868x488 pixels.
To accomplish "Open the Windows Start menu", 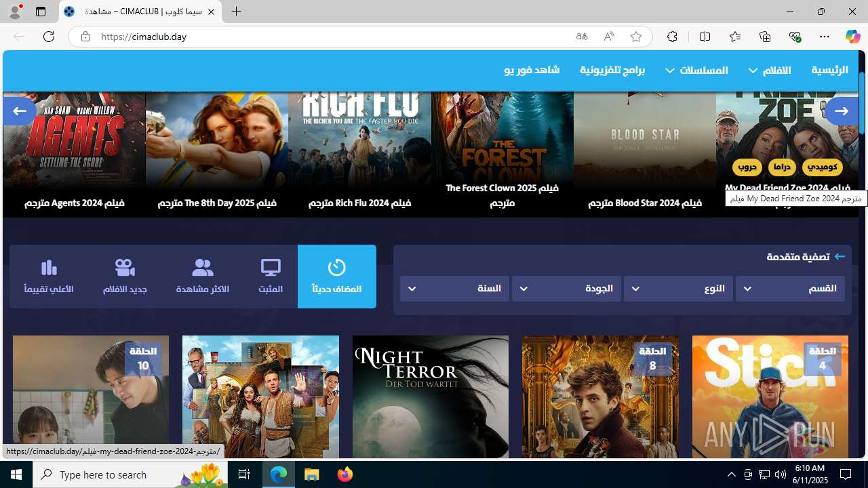I will (x=16, y=474).
